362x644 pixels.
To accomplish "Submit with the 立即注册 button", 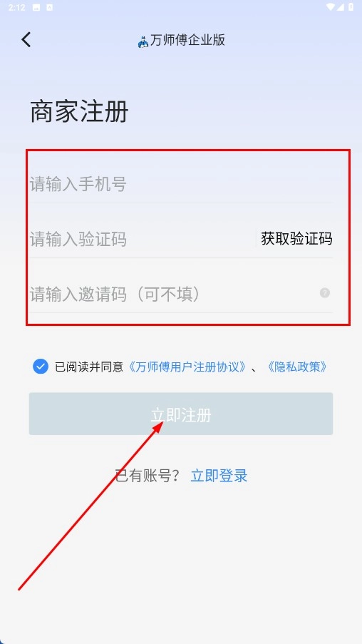I will click(180, 414).
